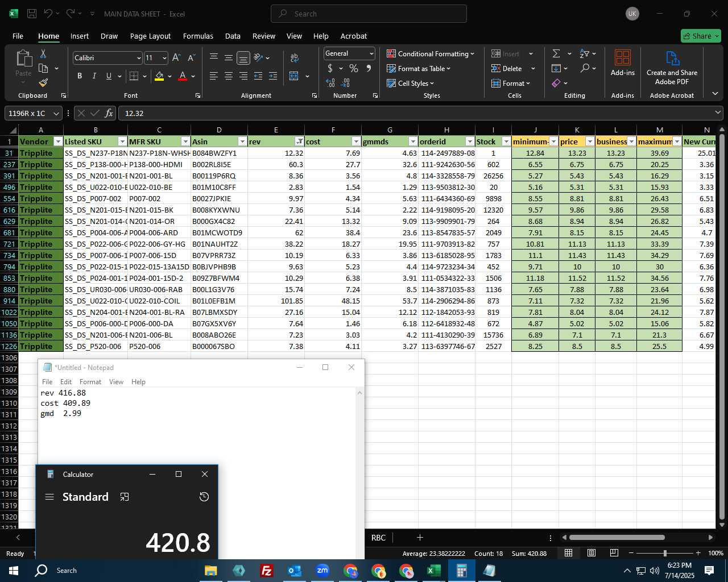Toggle Bottom Align for cells
The height and width of the screenshot is (582, 728).
coord(243,57)
